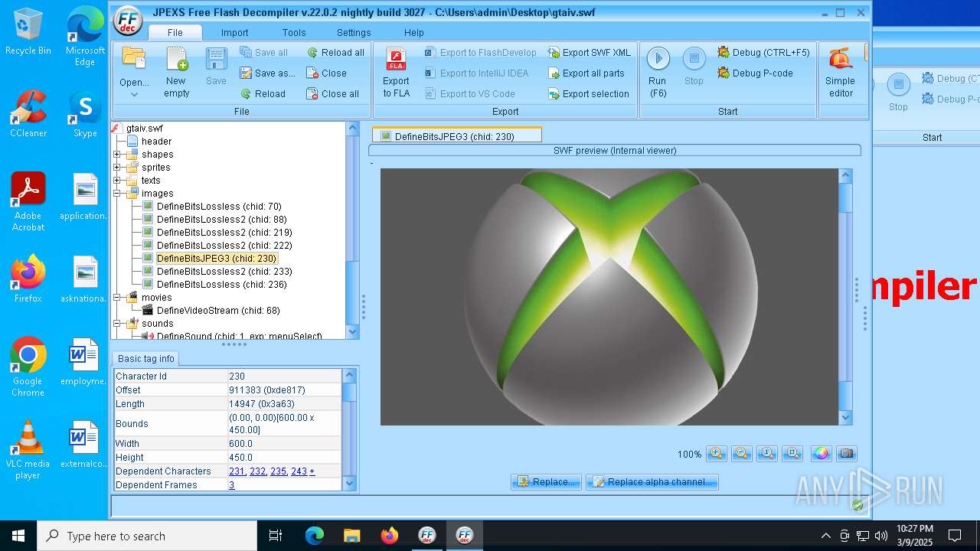Click Export selection
The image size is (980, 551).
point(588,94)
